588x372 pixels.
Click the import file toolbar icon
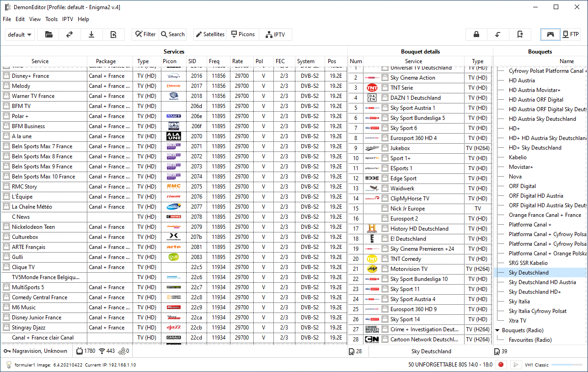click(114, 34)
